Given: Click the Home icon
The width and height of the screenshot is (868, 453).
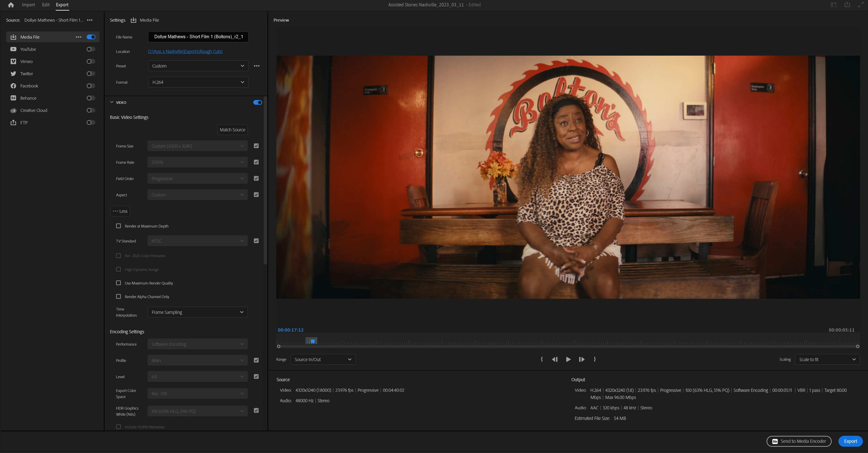Looking at the screenshot, I should tap(11, 5).
